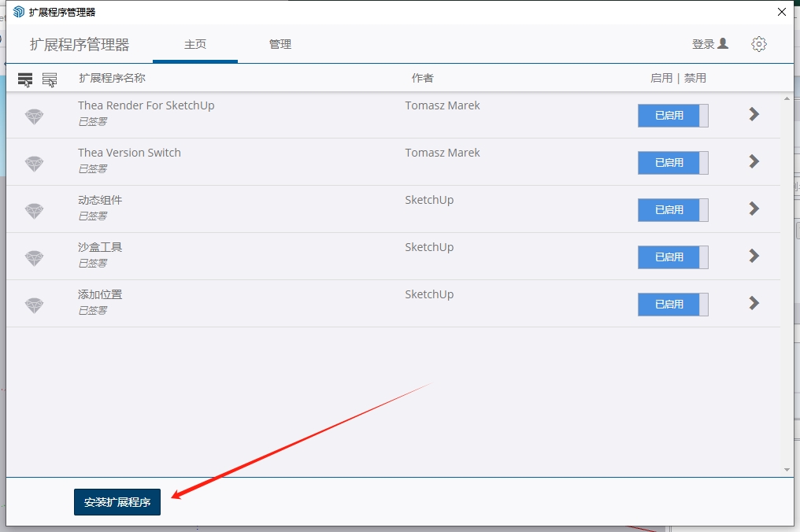Click 已签署 label under Thea Version Switch
The width and height of the screenshot is (800, 532).
pos(92,168)
